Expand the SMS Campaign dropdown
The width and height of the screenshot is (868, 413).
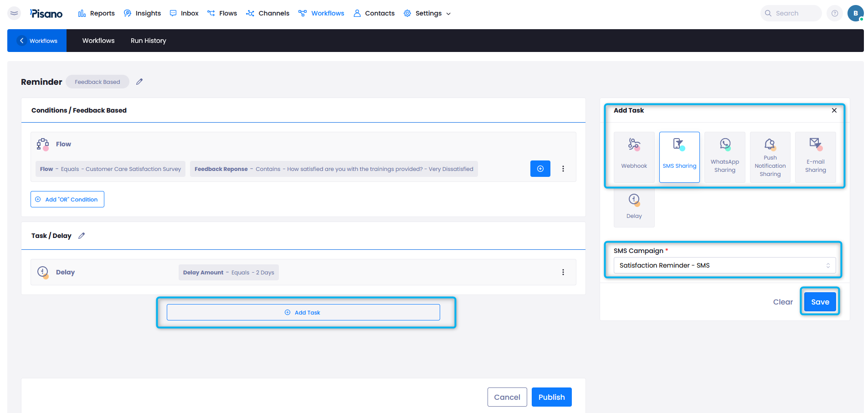pyautogui.click(x=724, y=265)
